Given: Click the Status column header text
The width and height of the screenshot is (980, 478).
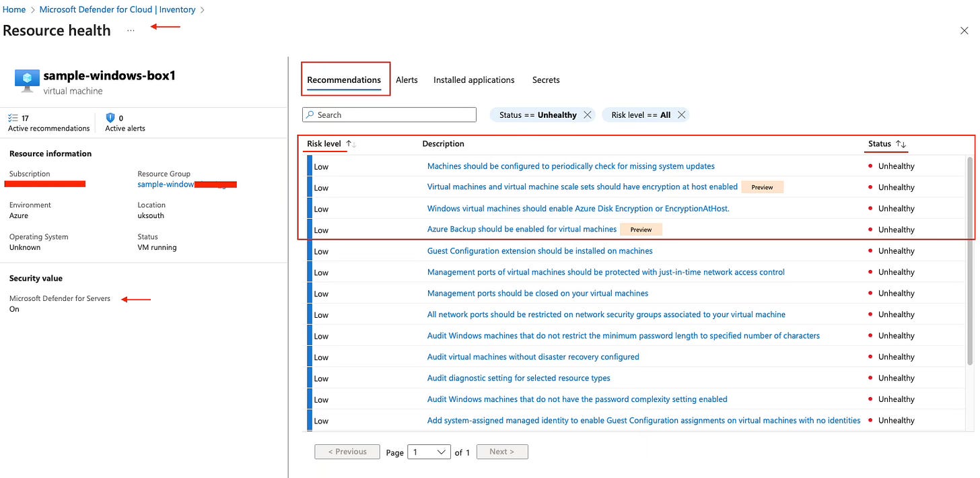Looking at the screenshot, I should (x=880, y=144).
